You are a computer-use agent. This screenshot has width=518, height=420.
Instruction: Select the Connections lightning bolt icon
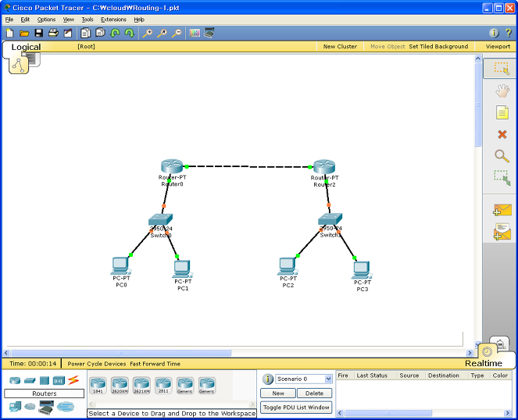pyautogui.click(x=73, y=380)
